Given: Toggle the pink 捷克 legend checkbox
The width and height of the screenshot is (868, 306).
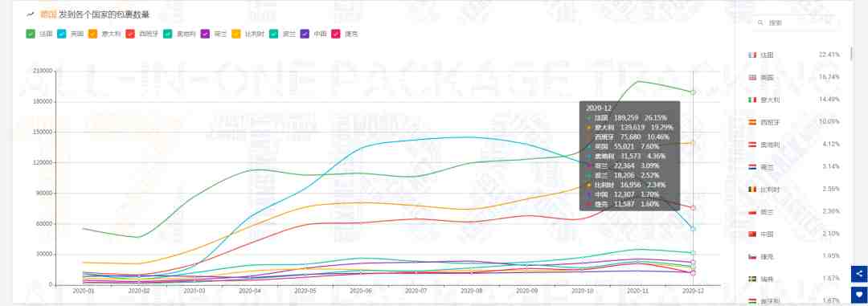Looking at the screenshot, I should 335,34.
